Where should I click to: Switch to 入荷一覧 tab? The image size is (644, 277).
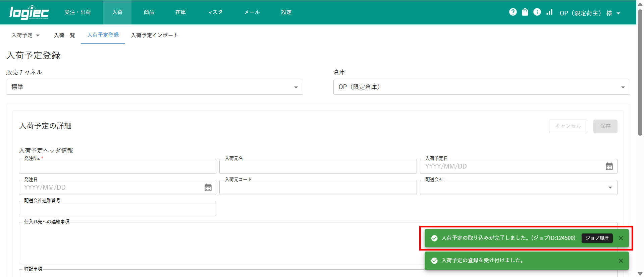point(64,35)
